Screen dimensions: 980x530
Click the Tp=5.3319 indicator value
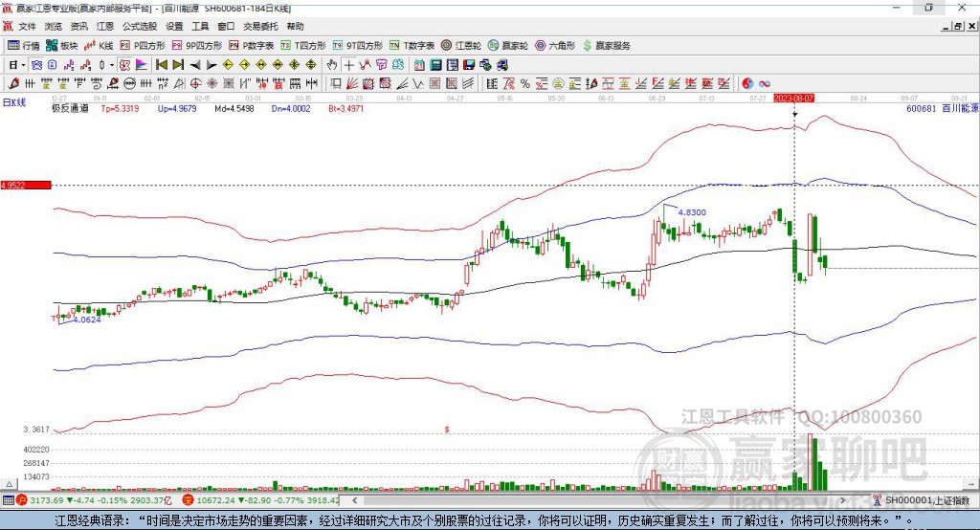[x=120, y=108]
